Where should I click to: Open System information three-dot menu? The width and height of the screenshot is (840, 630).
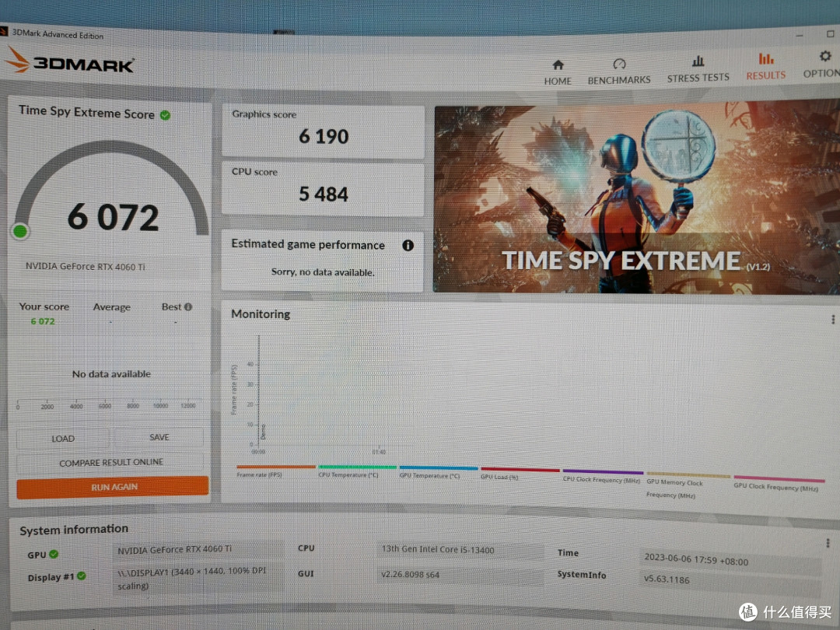pyautogui.click(x=828, y=543)
